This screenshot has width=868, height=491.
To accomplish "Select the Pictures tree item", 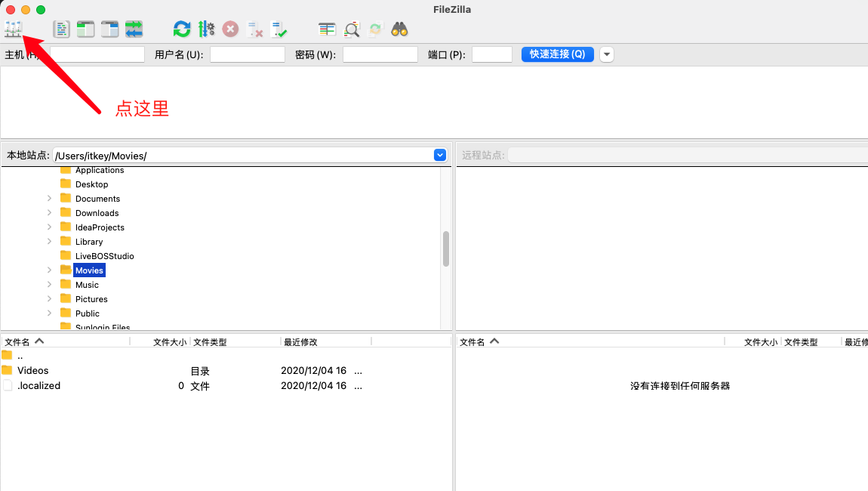I will coord(91,299).
